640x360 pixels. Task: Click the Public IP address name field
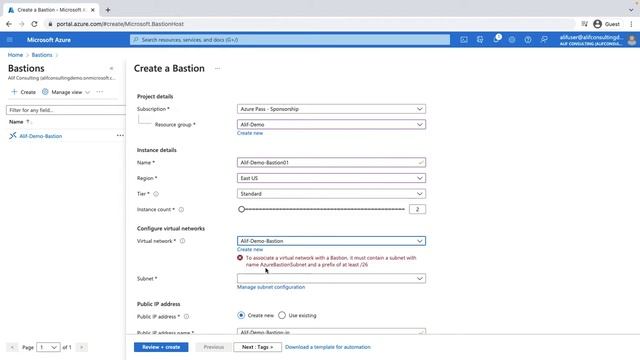click(x=331, y=332)
